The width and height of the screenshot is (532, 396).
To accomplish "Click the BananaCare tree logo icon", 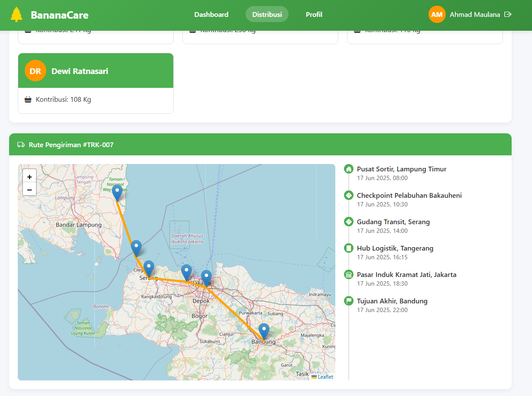I will [x=16, y=15].
